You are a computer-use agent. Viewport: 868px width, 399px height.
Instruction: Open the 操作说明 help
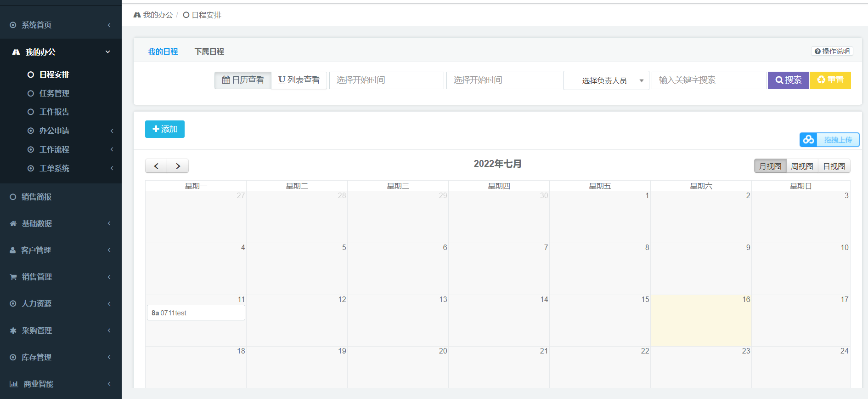[x=832, y=51]
